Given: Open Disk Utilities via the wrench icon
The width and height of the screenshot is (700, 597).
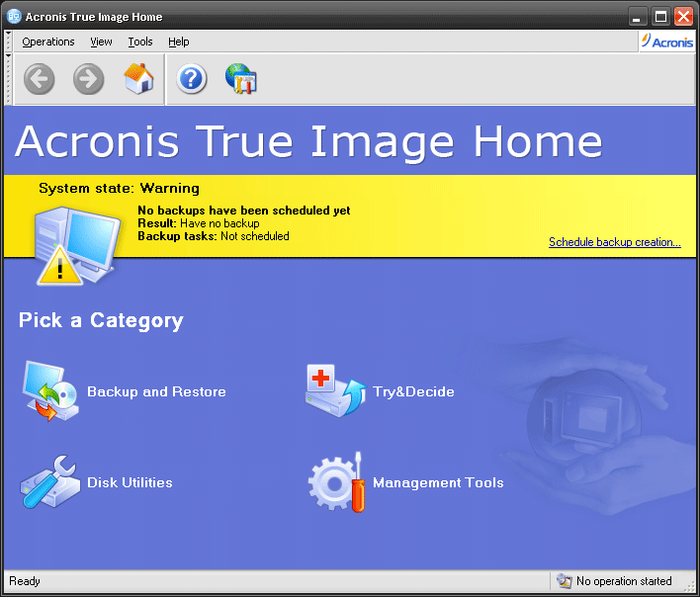Looking at the screenshot, I should 50,482.
